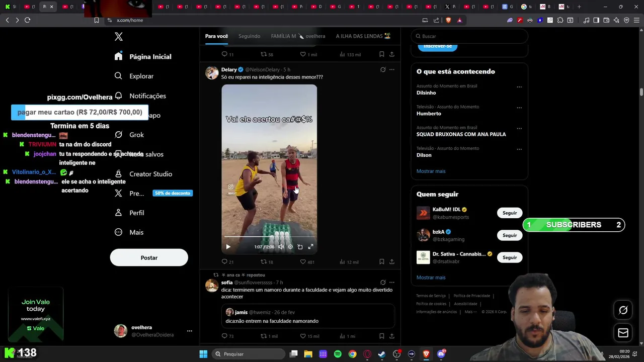Click the Brave shields lion icon
Image resolution: width=644 pixels, height=362 pixels.
click(448, 20)
